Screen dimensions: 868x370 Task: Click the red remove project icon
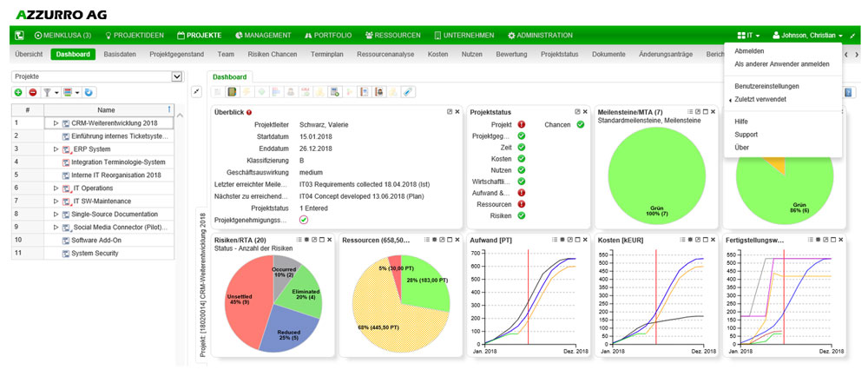(x=32, y=92)
